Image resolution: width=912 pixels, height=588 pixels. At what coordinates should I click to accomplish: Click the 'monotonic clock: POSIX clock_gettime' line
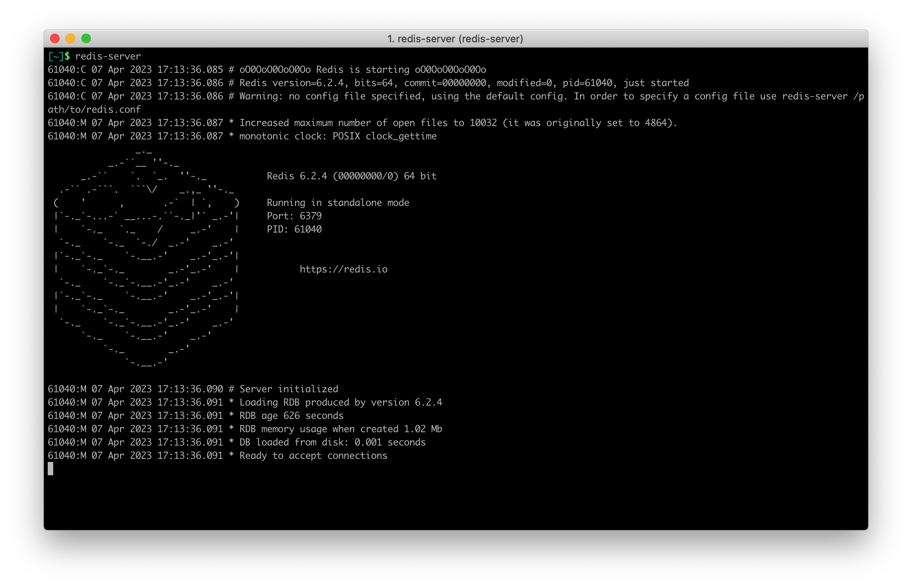coord(337,136)
